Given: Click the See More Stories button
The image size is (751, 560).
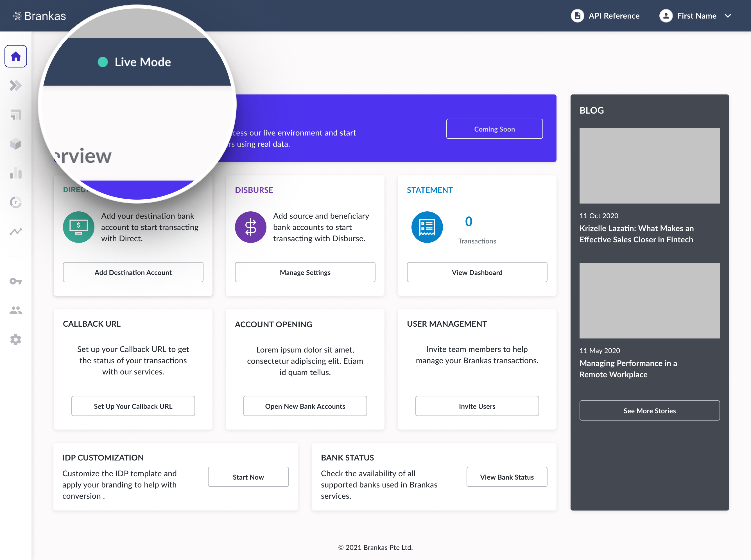Looking at the screenshot, I should [649, 410].
